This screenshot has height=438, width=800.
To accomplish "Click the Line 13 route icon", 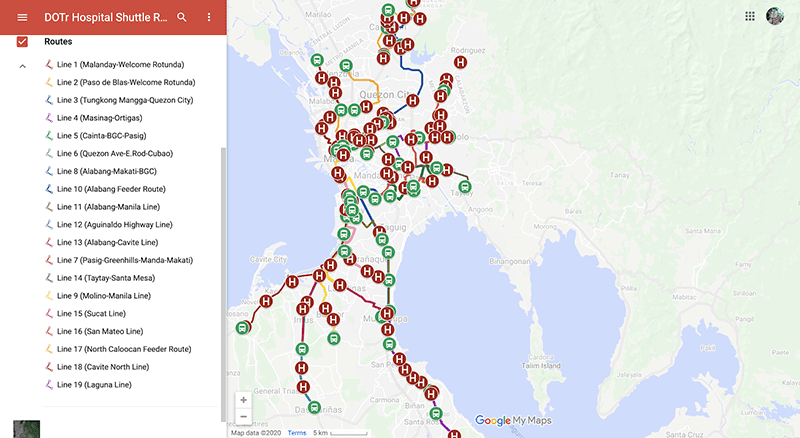I will (49, 242).
